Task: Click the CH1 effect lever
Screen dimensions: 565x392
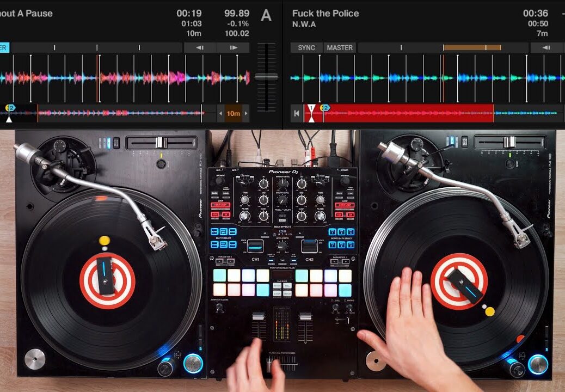Action: [x=255, y=246]
